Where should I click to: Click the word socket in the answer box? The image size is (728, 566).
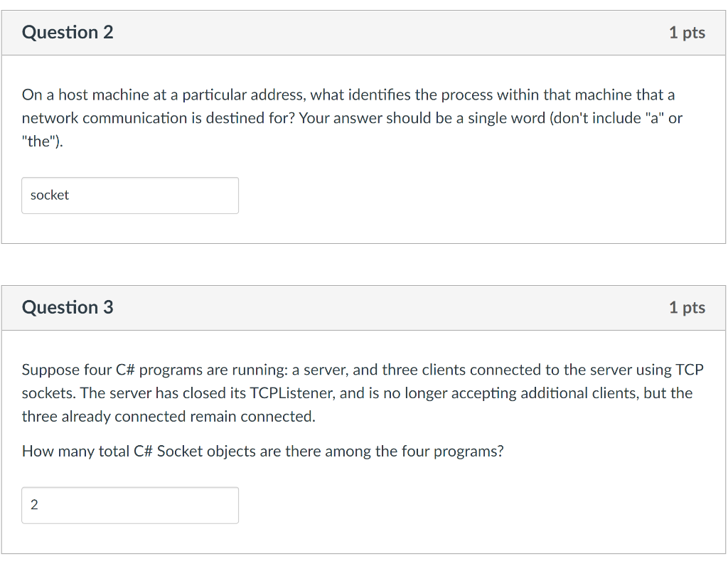click(50, 195)
